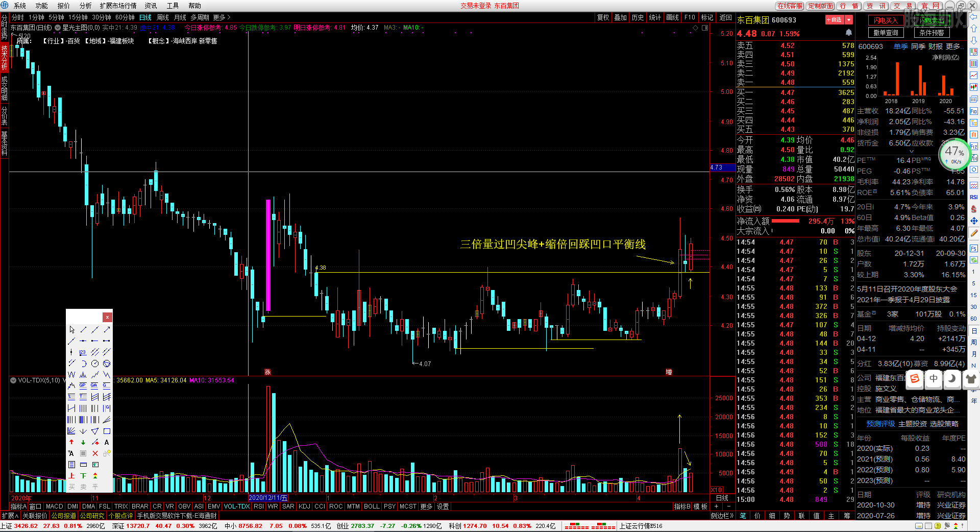The width and height of the screenshot is (980, 532).
Task: Select the text A annotation tool
Action: [x=107, y=442]
